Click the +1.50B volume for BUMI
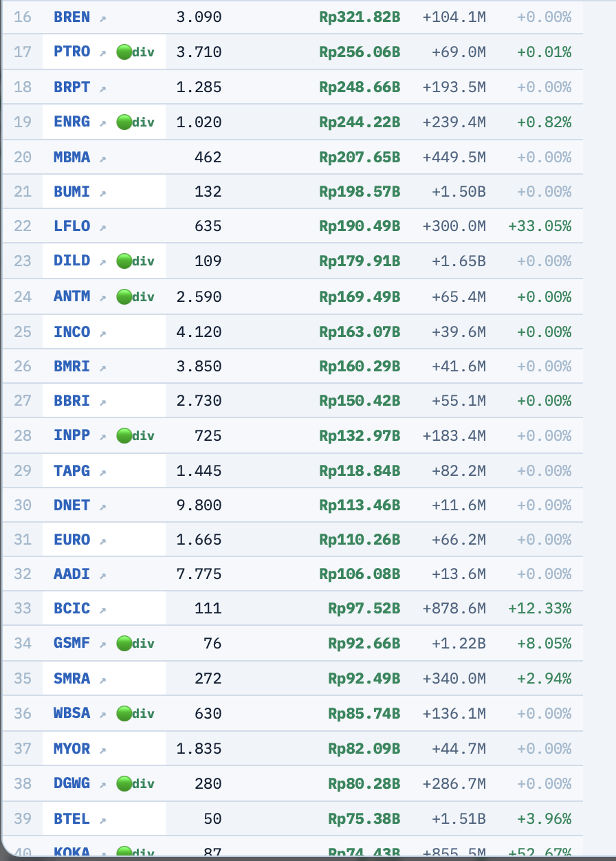Image resolution: width=616 pixels, height=861 pixels. tap(459, 192)
